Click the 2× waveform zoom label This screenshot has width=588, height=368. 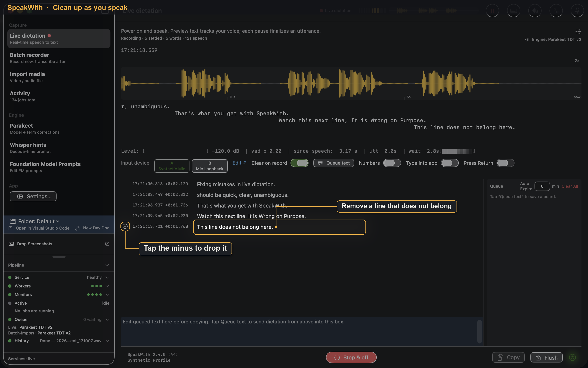coord(577,61)
